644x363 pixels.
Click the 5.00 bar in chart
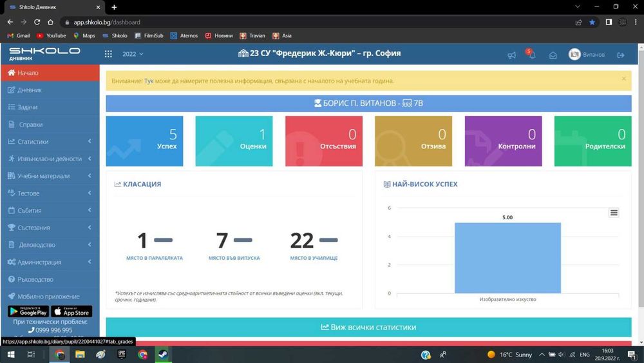pos(507,258)
